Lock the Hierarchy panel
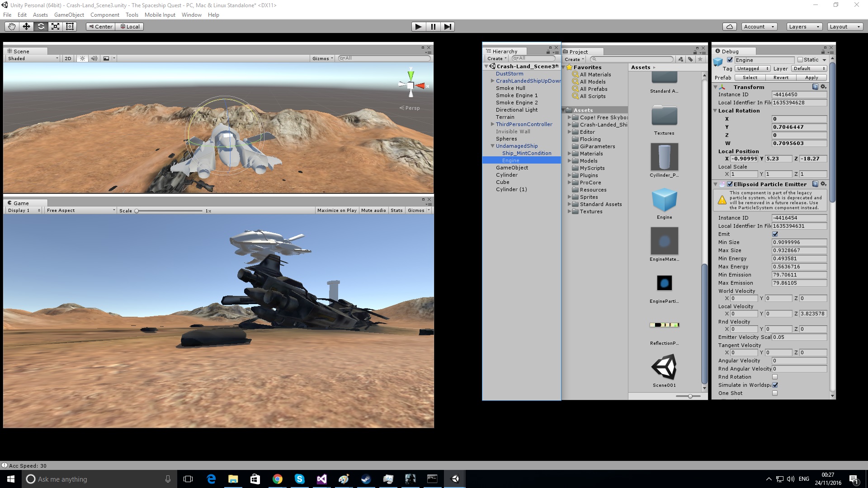Screen dimensions: 868x488 point(548,52)
